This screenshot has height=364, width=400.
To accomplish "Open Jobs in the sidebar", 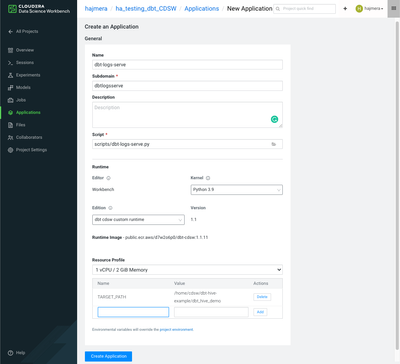I will [21, 100].
